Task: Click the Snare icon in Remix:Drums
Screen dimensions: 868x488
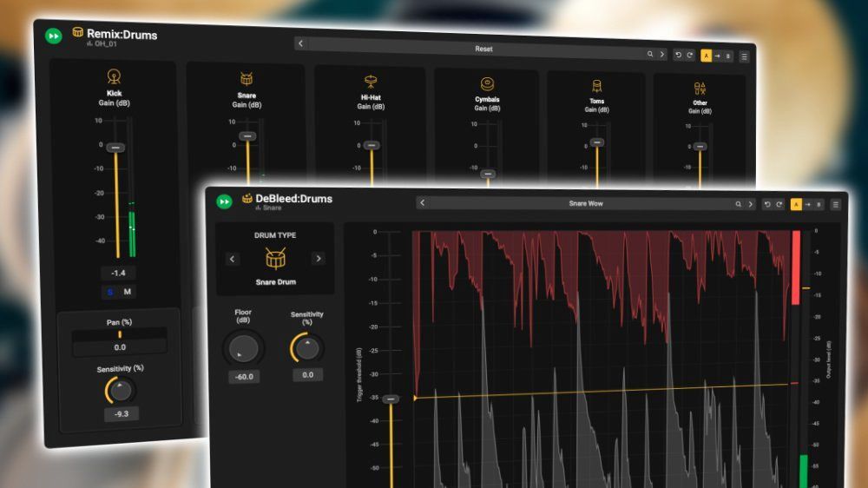Action: pyautogui.click(x=247, y=79)
